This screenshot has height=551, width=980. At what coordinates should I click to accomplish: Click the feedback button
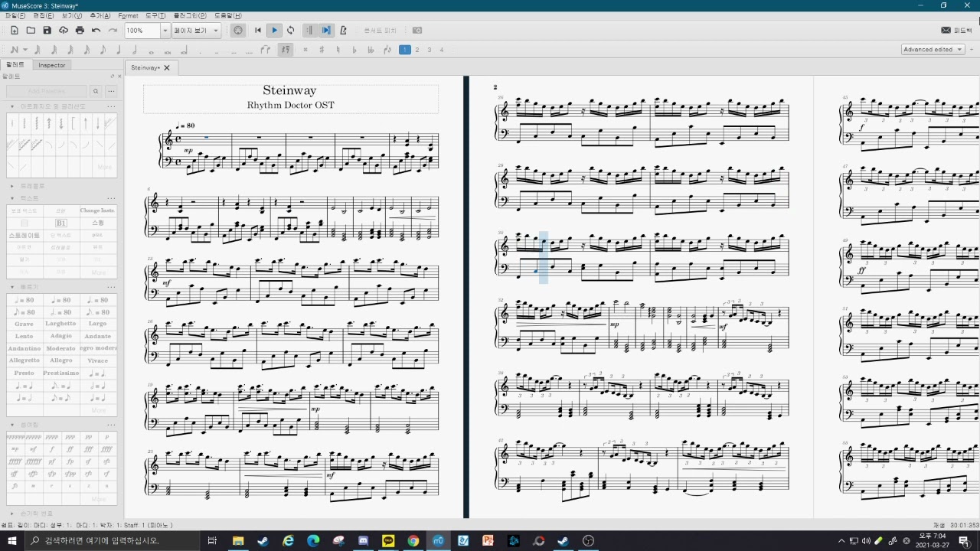point(956,31)
